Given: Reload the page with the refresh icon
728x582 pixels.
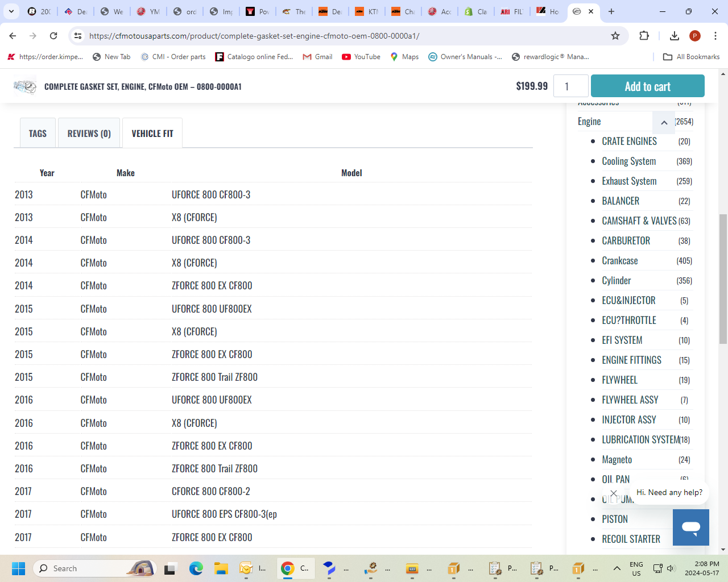Looking at the screenshot, I should click(x=53, y=36).
